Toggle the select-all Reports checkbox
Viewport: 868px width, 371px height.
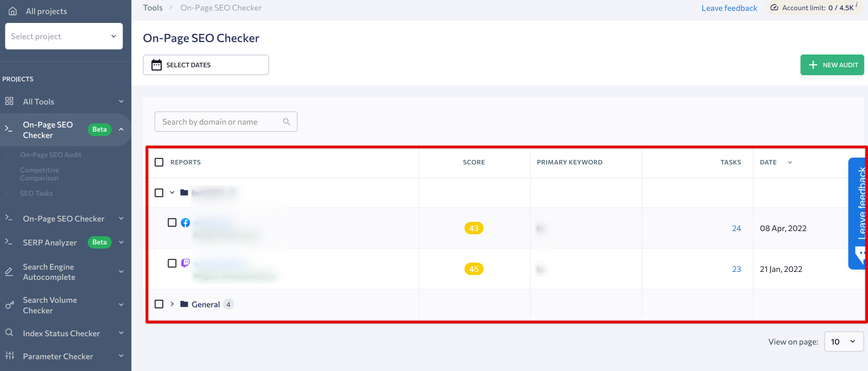click(159, 162)
